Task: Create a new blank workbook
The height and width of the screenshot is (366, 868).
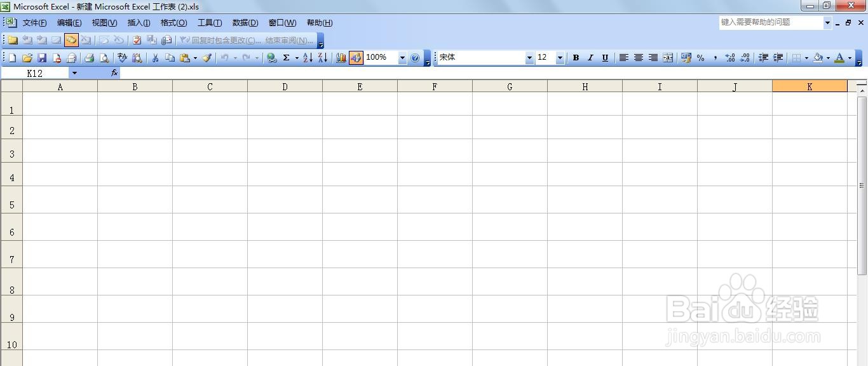Action: click(x=12, y=58)
